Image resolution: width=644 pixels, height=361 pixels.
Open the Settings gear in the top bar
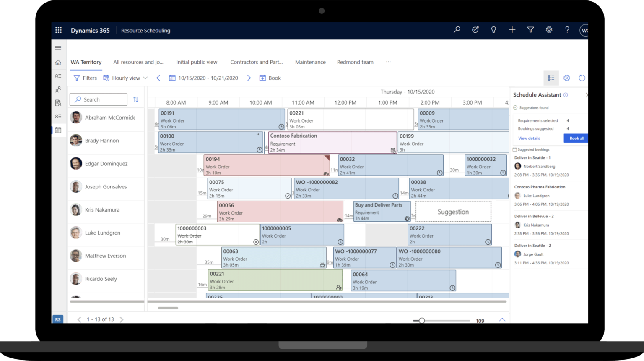click(x=549, y=30)
